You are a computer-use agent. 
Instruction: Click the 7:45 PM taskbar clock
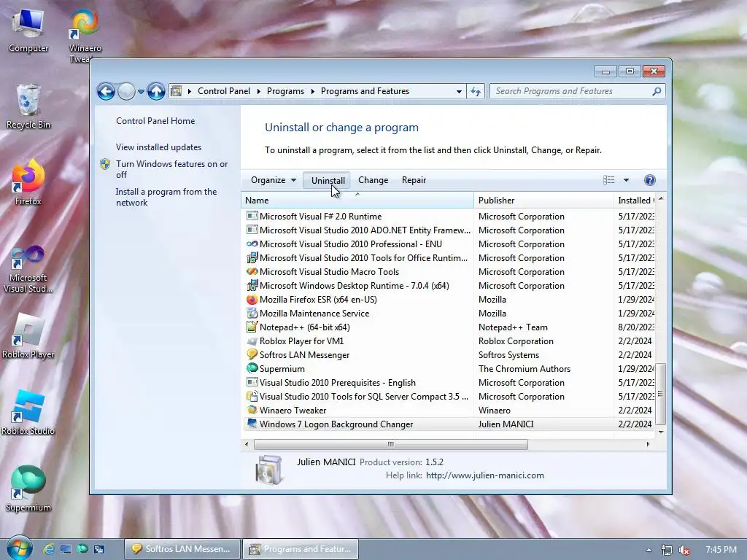[721, 550]
